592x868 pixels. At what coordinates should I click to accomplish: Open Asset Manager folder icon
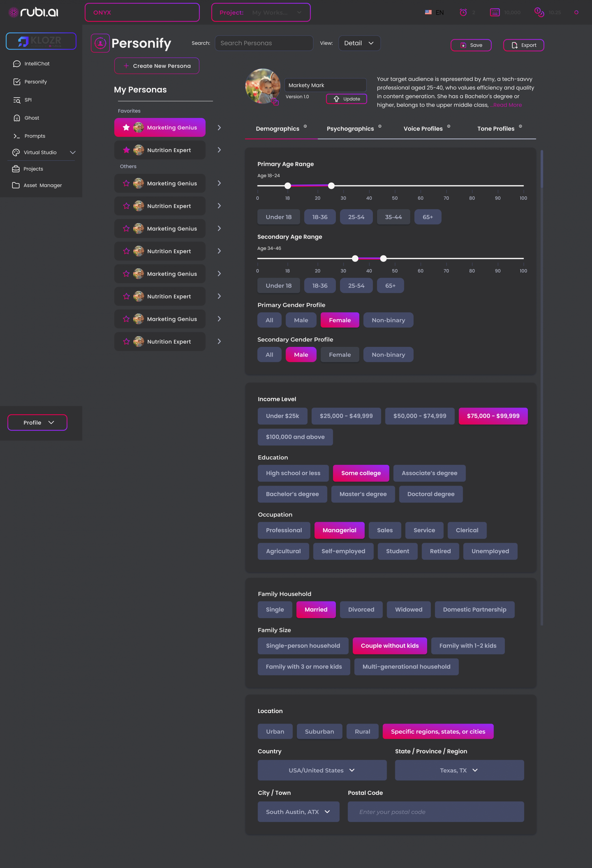(16, 185)
